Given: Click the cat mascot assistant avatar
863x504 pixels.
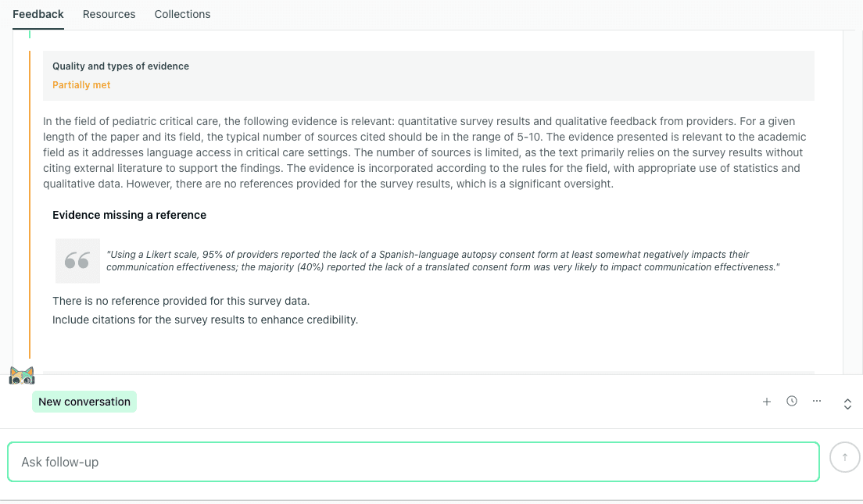Looking at the screenshot, I should pyautogui.click(x=22, y=375).
